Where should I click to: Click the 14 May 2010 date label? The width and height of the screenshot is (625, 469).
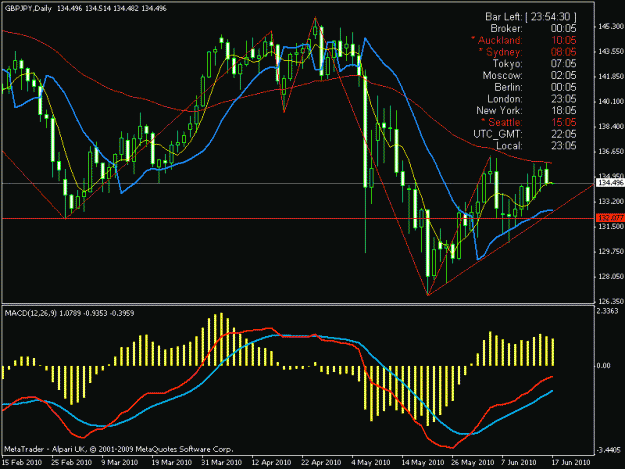tap(423, 462)
